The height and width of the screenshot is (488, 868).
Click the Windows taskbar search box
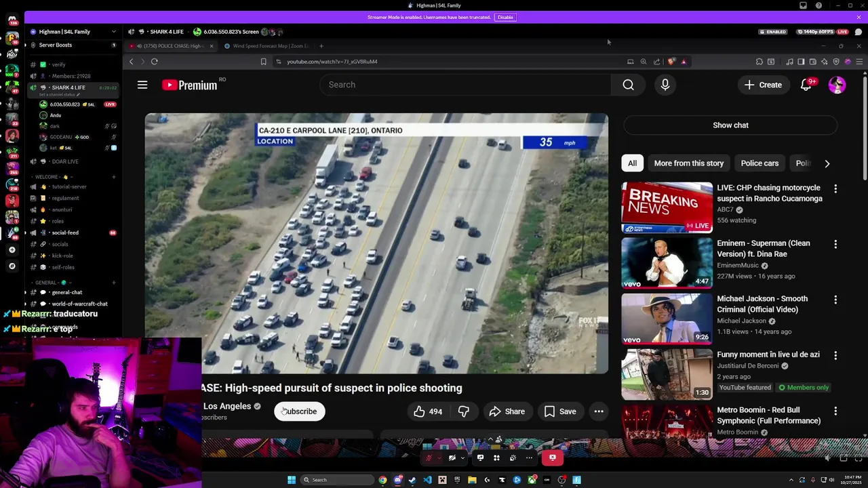(338, 480)
